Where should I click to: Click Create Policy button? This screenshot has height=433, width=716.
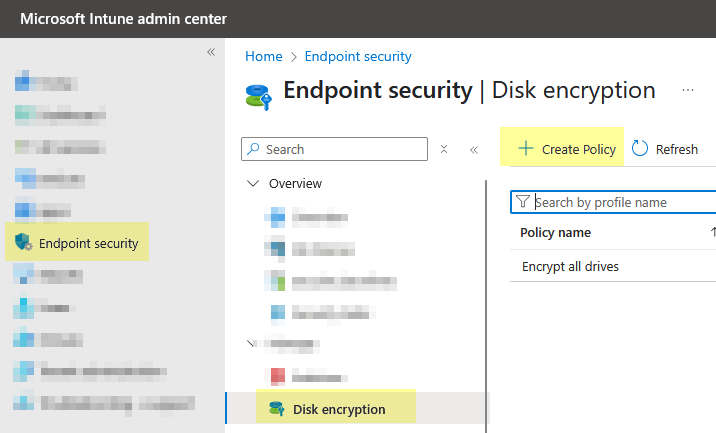[x=567, y=149]
